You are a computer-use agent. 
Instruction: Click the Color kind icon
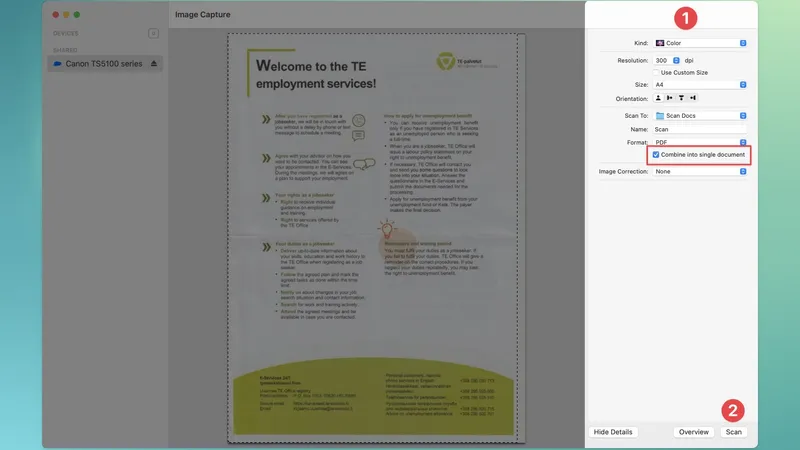tap(660, 43)
